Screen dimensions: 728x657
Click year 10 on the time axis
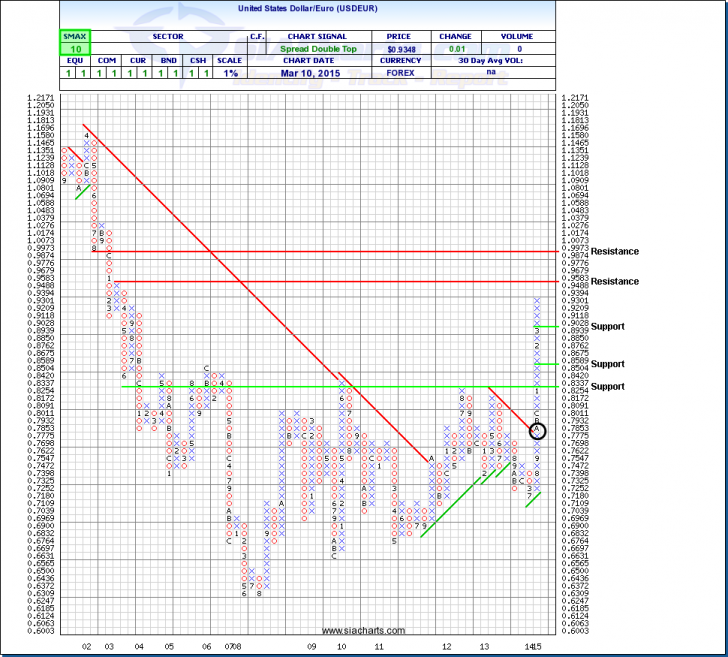(x=341, y=620)
